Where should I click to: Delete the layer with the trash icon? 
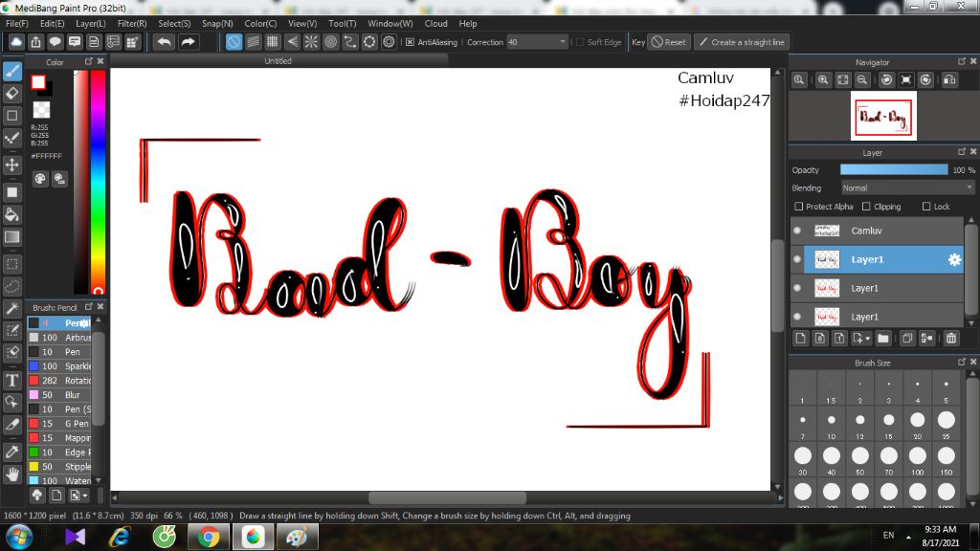tap(951, 338)
